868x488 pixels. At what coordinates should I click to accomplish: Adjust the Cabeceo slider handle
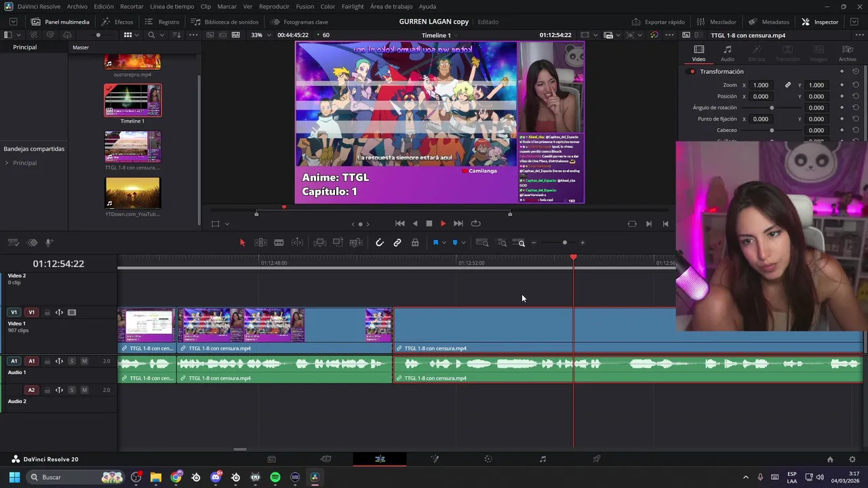coord(772,130)
